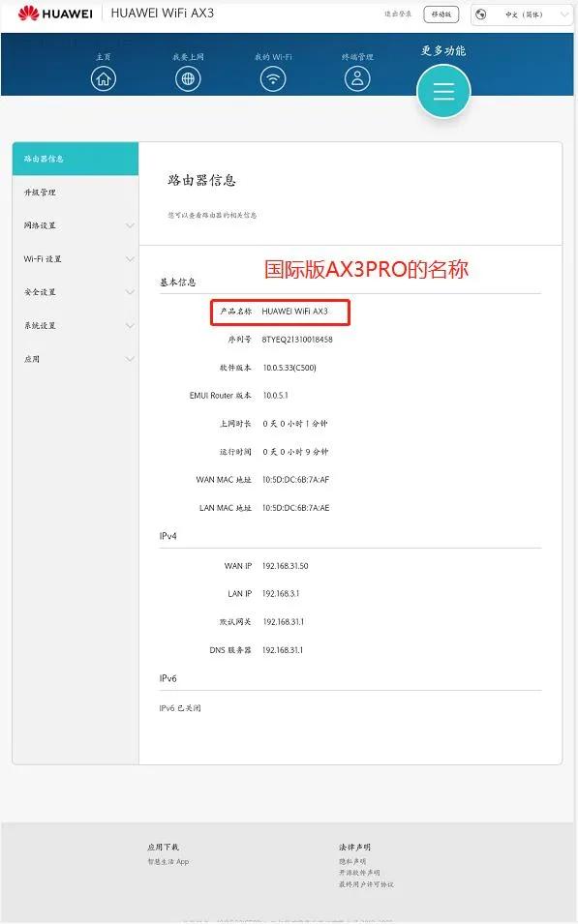Select 升级管理 in the sidebar
Screen dimensions: 578x924
coord(76,193)
